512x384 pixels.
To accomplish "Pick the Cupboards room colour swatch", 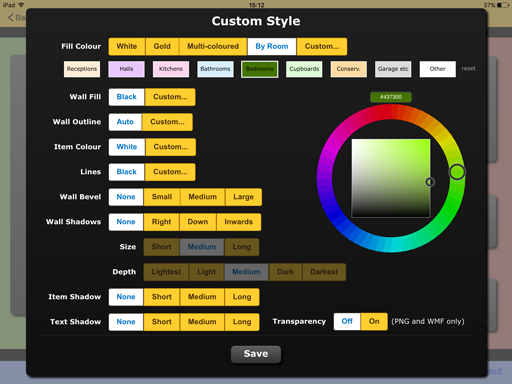I will (x=304, y=69).
